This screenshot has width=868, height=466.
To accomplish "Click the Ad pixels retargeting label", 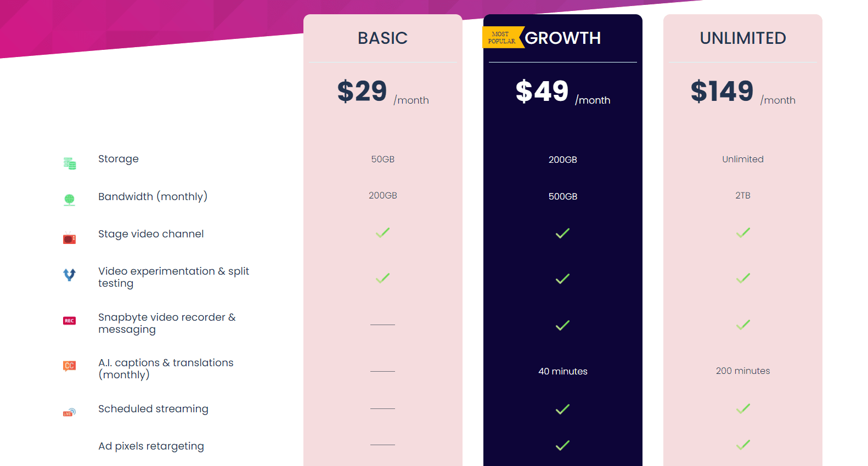I will pyautogui.click(x=151, y=446).
